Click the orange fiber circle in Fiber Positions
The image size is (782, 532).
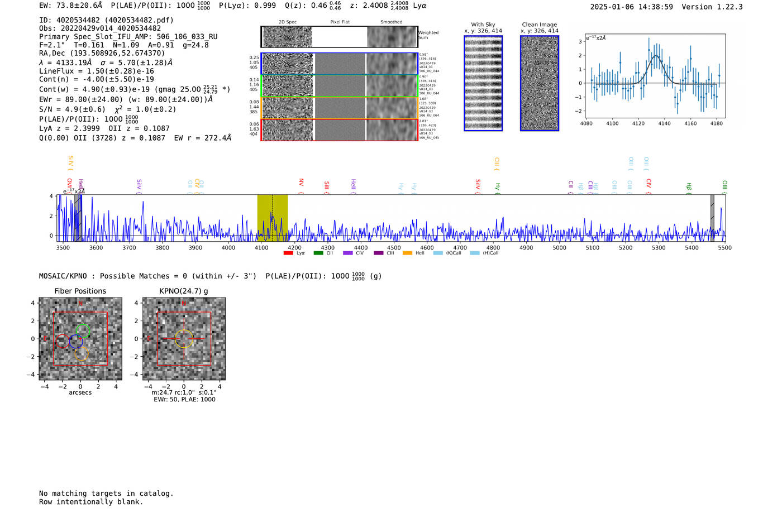tap(82, 353)
